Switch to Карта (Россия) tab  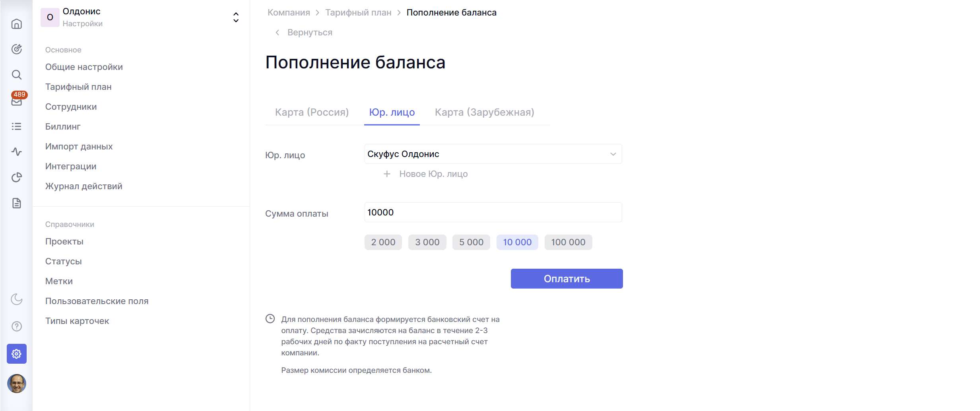tap(312, 112)
